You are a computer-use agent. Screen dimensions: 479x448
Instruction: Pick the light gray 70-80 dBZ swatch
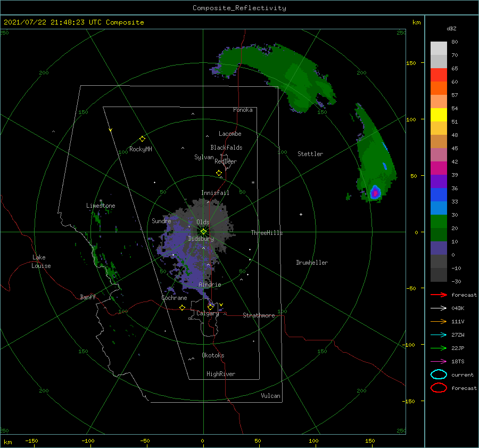439,48
